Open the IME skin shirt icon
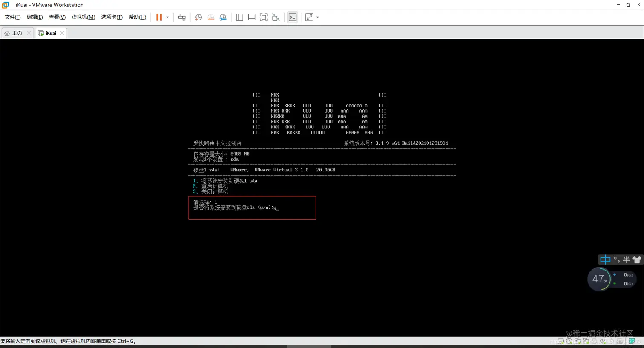The image size is (644, 348). click(x=637, y=260)
